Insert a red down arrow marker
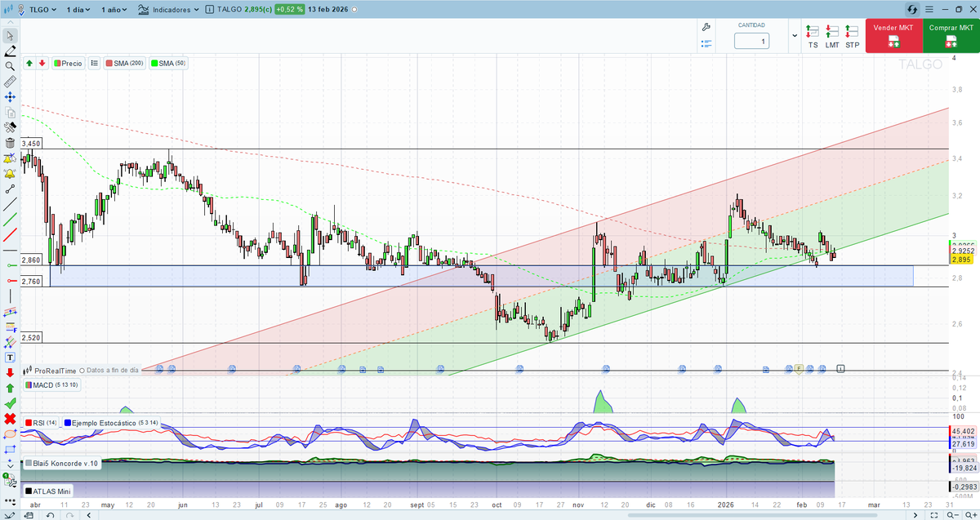The height and width of the screenshot is (520, 980). point(10,372)
